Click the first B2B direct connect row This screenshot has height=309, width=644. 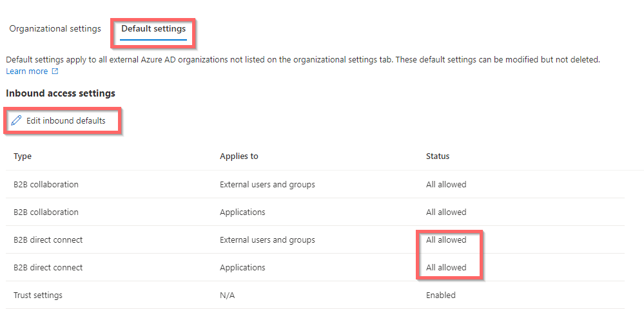point(315,239)
